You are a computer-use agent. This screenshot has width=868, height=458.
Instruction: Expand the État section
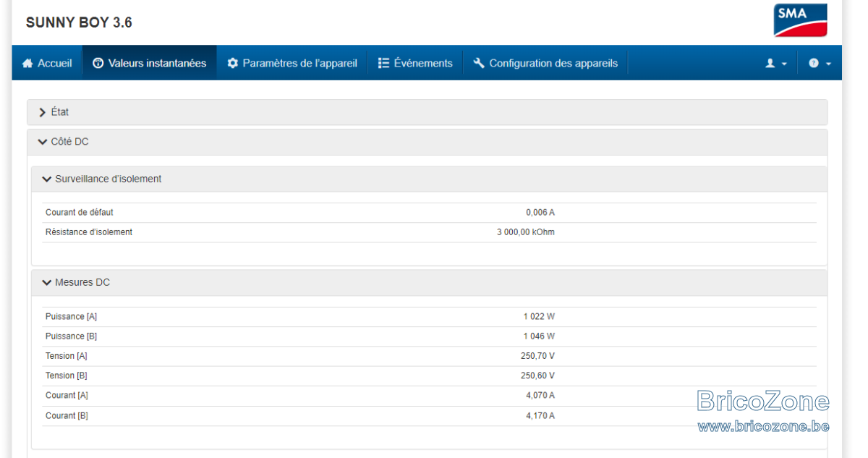tap(427, 112)
